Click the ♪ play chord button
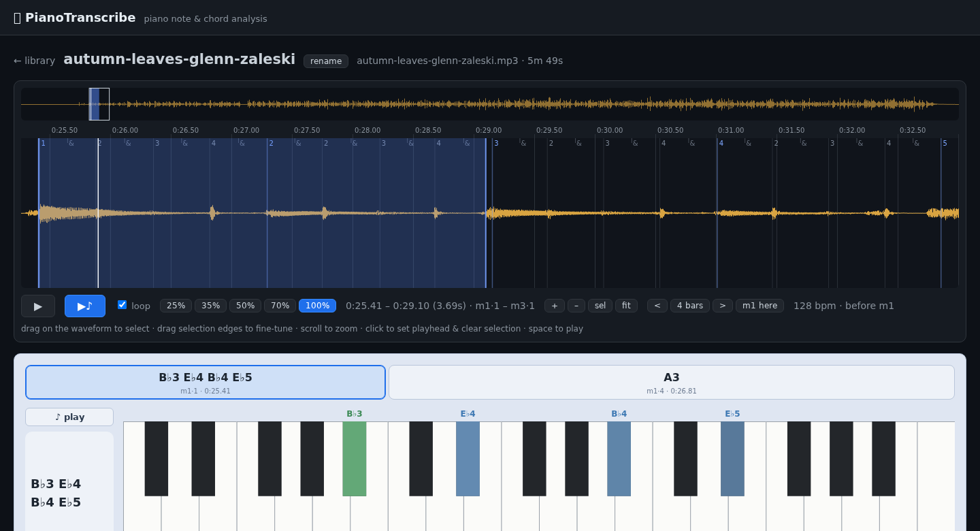The height and width of the screenshot is (531, 980). (69, 417)
